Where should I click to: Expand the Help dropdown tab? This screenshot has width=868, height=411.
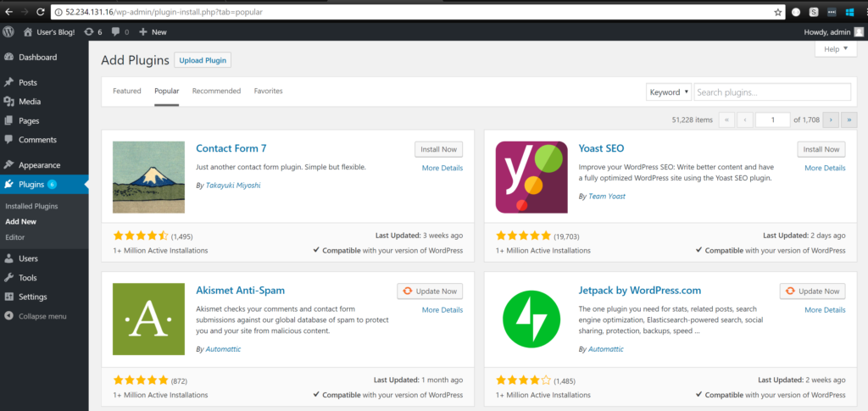click(x=836, y=49)
